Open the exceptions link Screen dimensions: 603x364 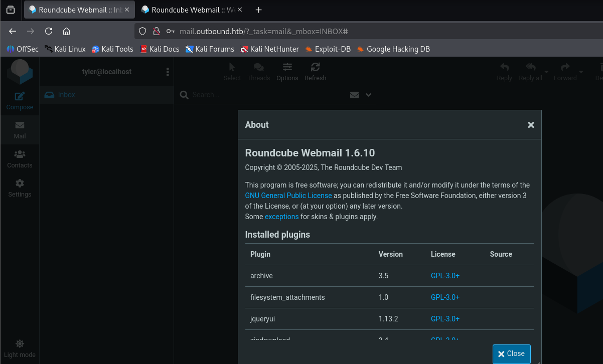click(x=282, y=217)
